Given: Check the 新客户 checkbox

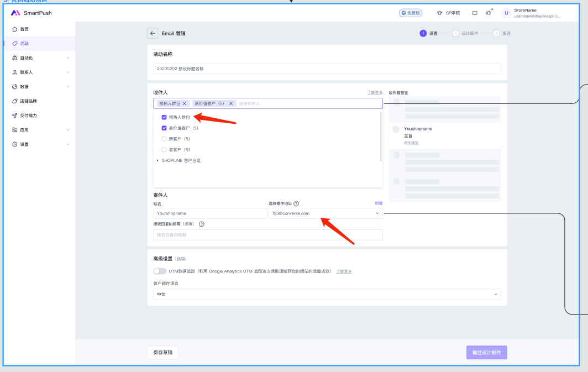Looking at the screenshot, I should [x=164, y=139].
